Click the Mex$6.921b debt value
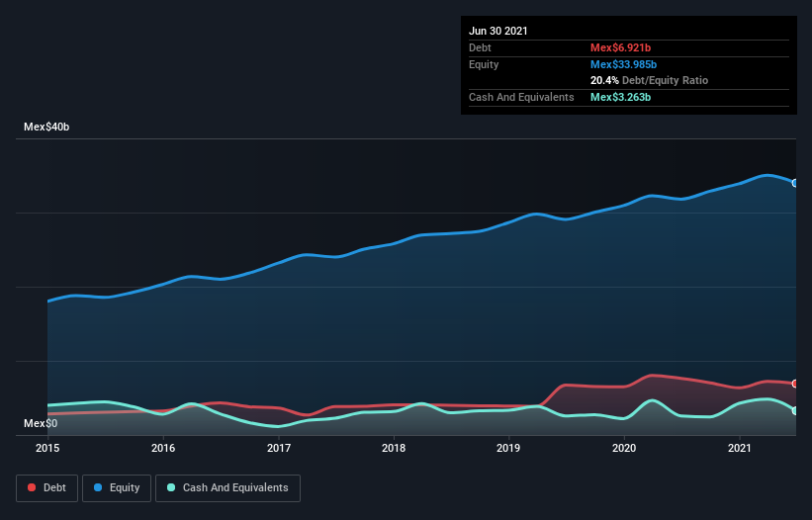Image resolution: width=812 pixels, height=520 pixels. point(620,47)
